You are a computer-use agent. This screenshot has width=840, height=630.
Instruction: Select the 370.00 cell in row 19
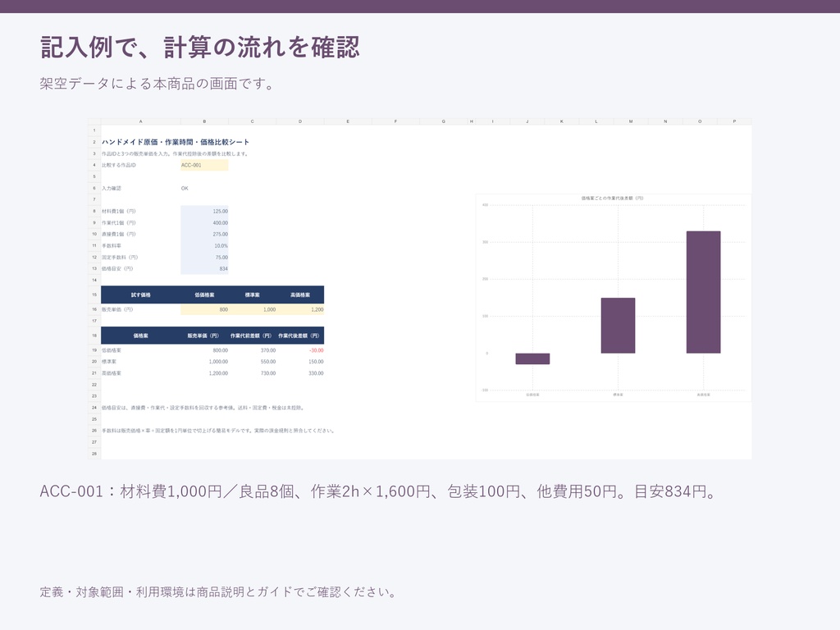[253, 350]
